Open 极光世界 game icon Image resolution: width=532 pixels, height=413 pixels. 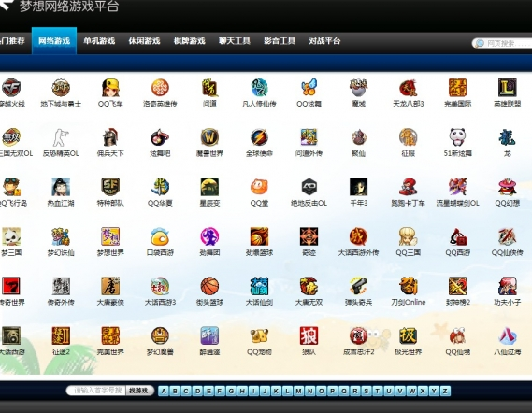pyautogui.click(x=409, y=335)
